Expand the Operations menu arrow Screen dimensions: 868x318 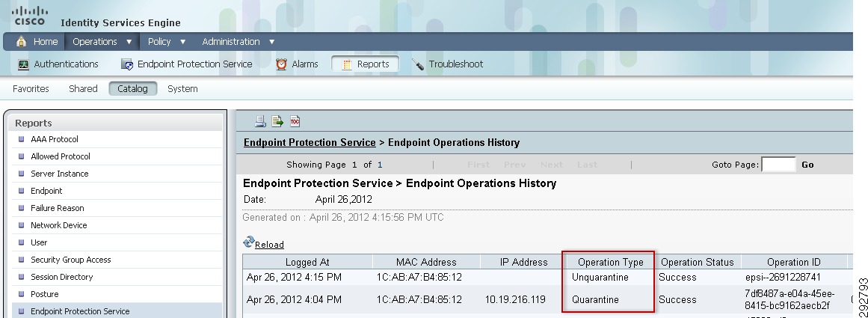[129, 42]
